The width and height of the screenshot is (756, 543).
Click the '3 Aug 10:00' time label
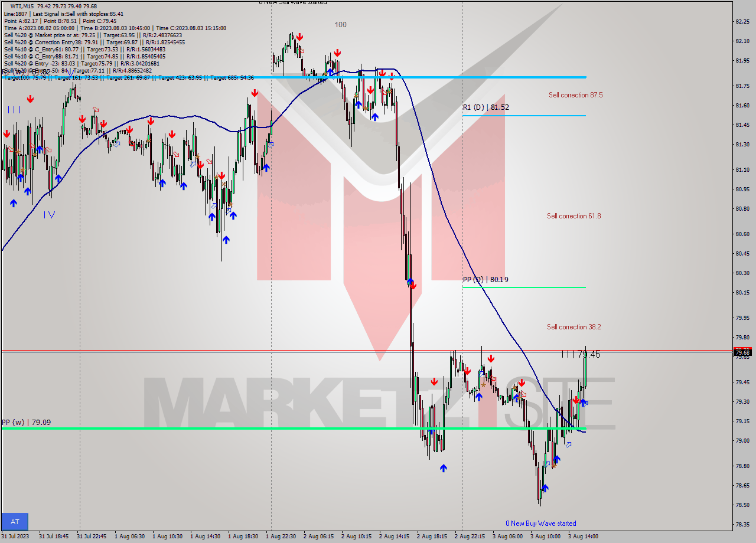(545, 537)
